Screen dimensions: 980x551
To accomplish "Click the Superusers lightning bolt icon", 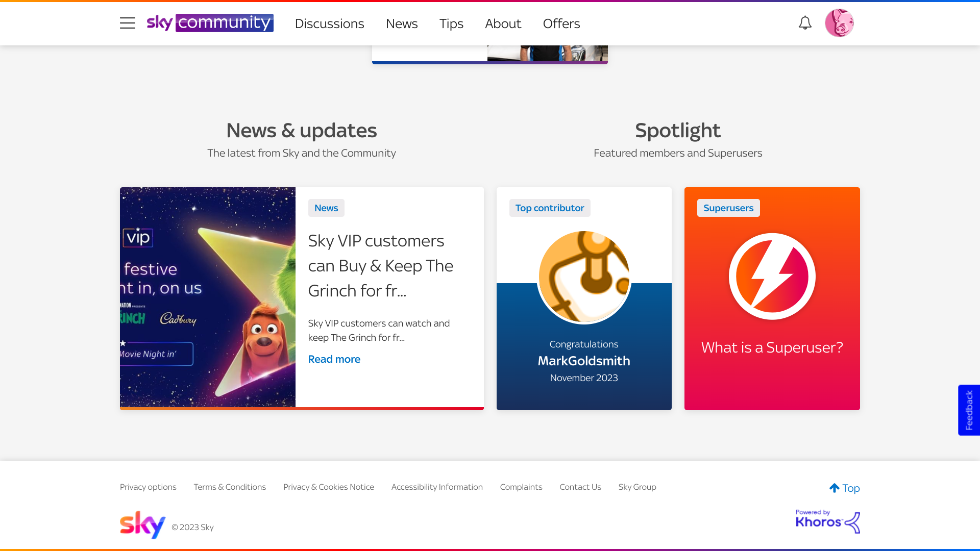I will click(772, 276).
